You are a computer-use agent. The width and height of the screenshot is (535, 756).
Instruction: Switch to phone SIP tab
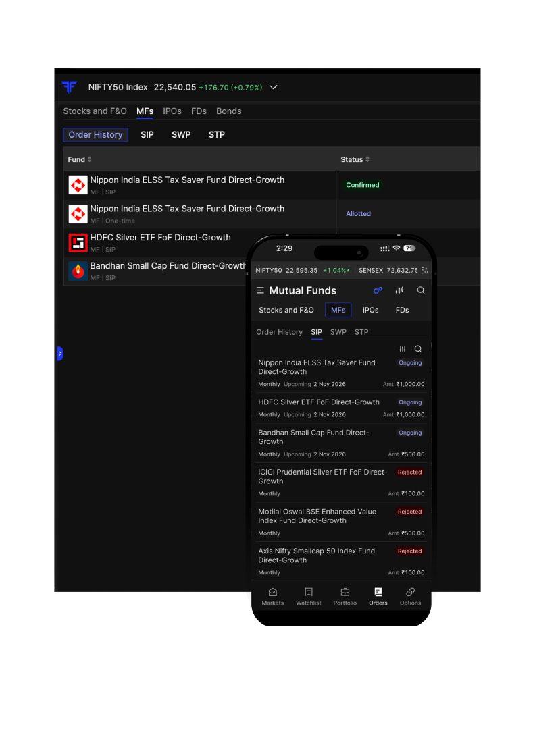tap(316, 332)
